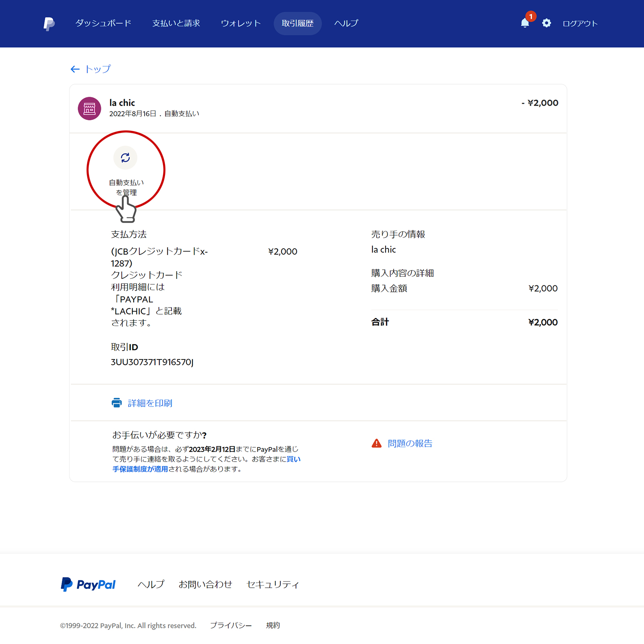The image size is (644, 644).
Task: Open the お問い合わせ footer link
Action: [x=205, y=584]
